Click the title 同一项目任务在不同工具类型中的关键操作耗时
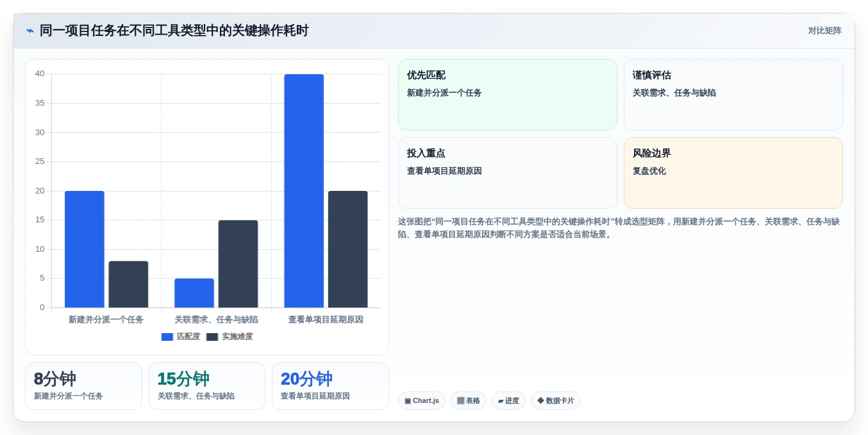This screenshot has width=868, height=435. click(174, 31)
